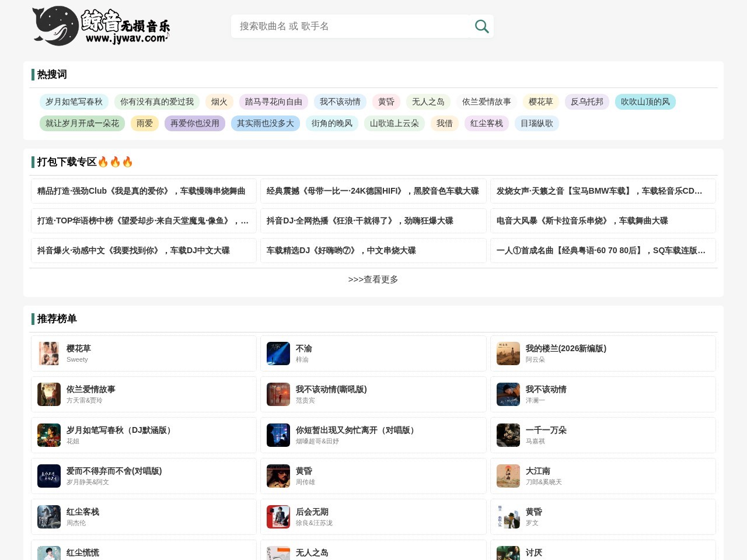This screenshot has width=747, height=560.
Task: Open the 抖音爆火·动感中文《我要找到你》 pack
Action: (x=144, y=250)
